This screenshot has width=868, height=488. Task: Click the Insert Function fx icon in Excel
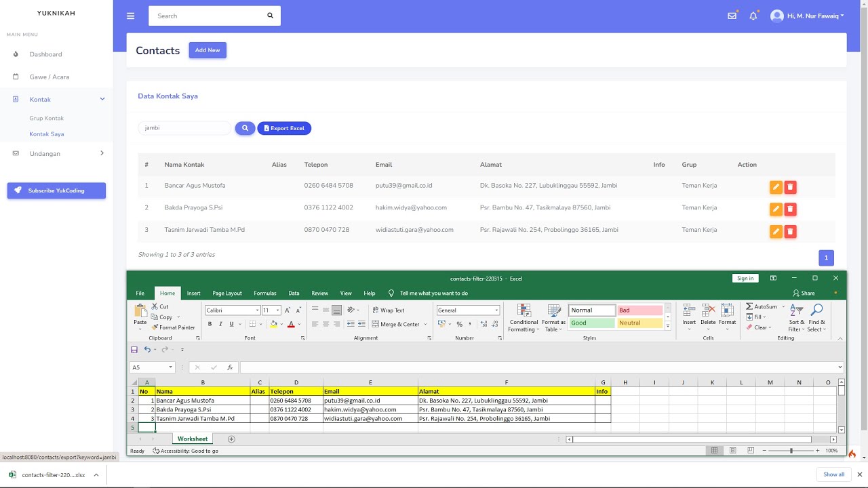tap(230, 367)
